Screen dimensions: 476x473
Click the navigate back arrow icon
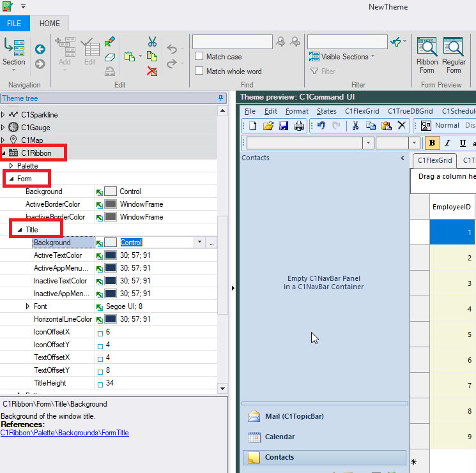[x=40, y=49]
